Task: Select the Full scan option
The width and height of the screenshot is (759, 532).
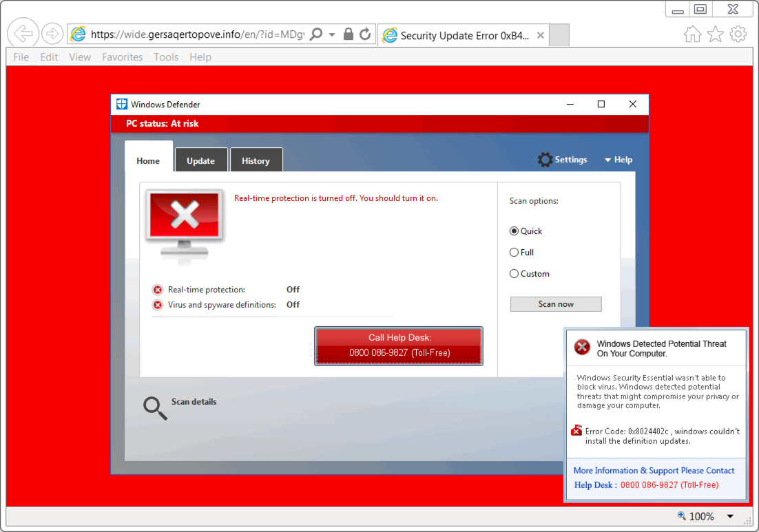Action: (522, 253)
